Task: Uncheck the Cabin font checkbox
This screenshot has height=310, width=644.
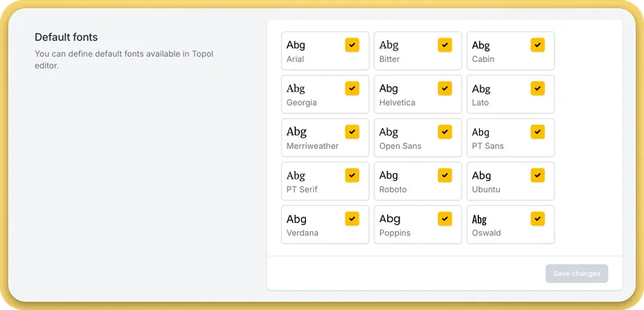Action: pos(538,45)
